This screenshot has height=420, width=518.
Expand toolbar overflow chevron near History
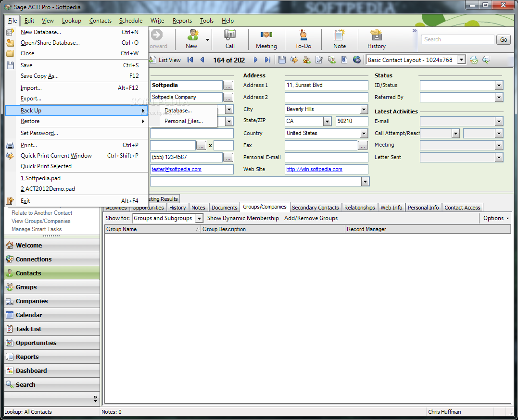414,31
